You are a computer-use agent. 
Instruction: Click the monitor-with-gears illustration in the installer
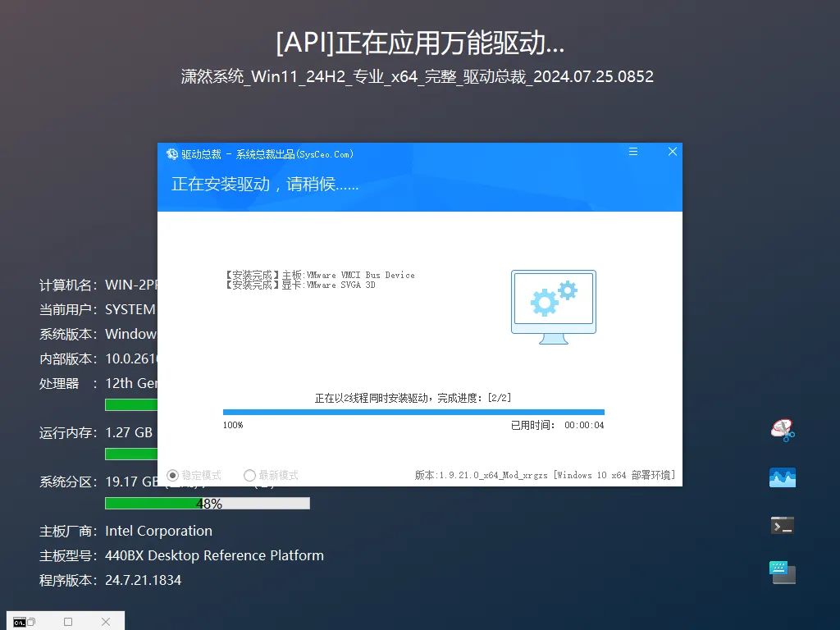(x=554, y=305)
